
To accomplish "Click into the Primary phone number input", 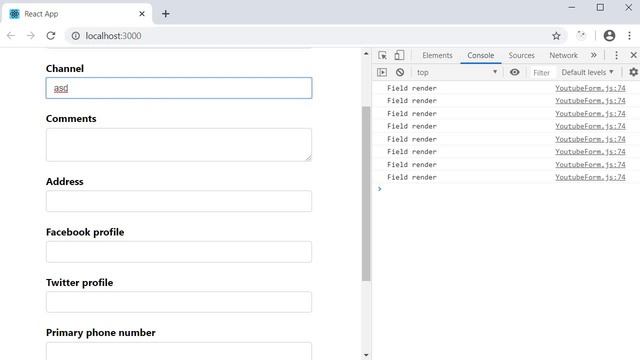I will pos(179,351).
